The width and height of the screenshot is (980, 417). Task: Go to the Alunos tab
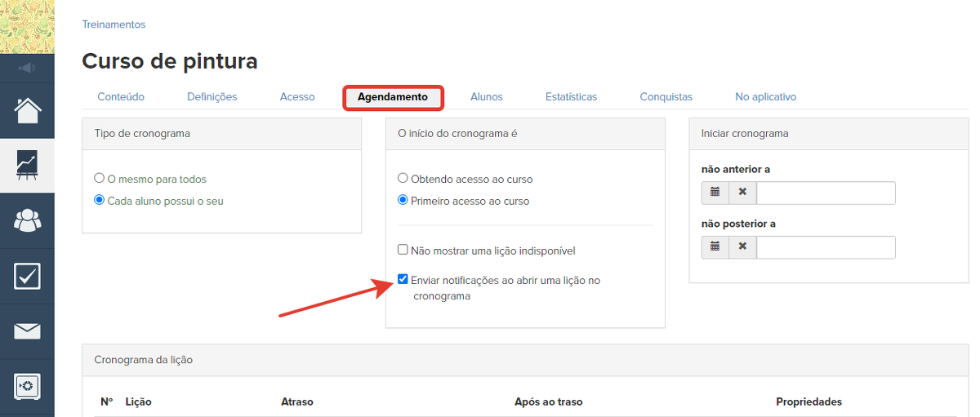pyautogui.click(x=486, y=97)
